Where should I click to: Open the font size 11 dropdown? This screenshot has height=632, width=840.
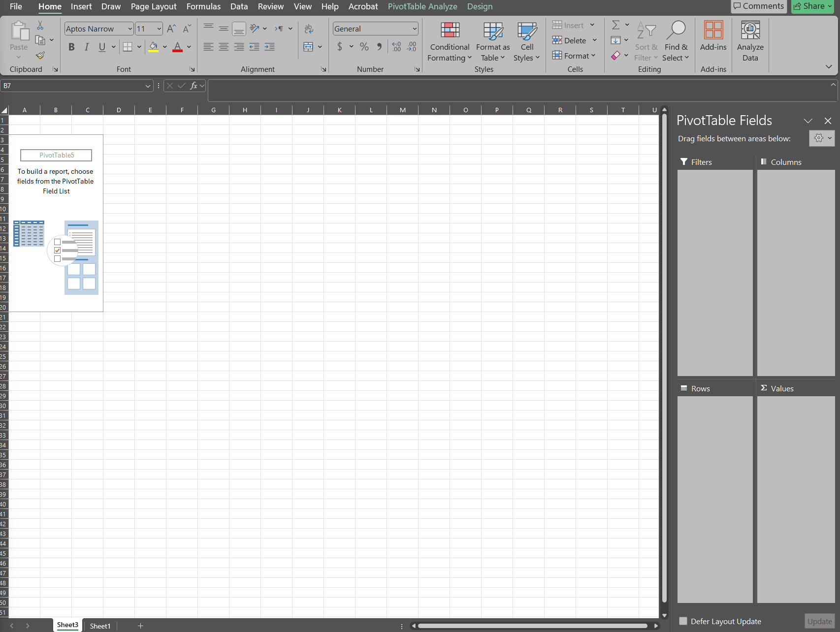pos(159,29)
